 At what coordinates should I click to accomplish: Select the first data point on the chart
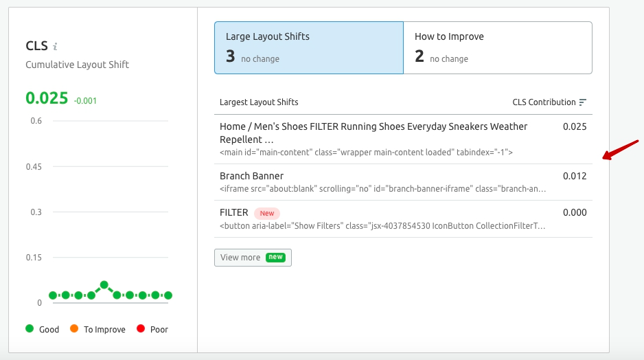coord(53,295)
